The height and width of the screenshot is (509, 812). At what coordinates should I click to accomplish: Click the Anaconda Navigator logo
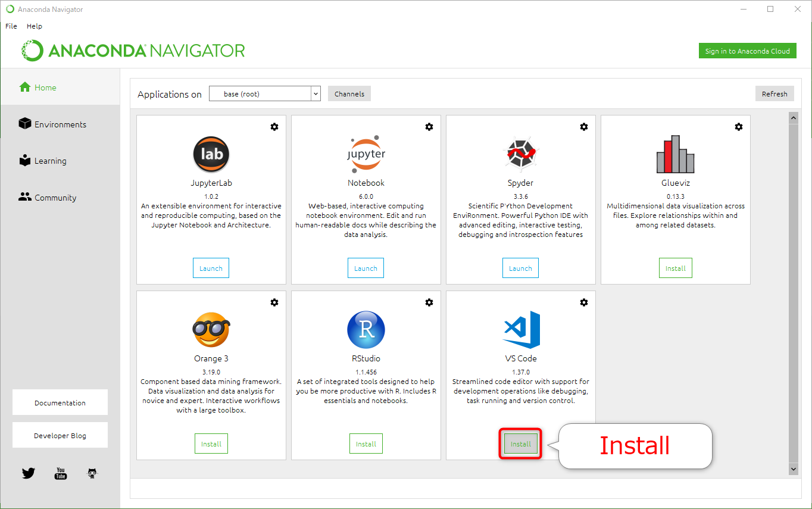pyautogui.click(x=133, y=51)
